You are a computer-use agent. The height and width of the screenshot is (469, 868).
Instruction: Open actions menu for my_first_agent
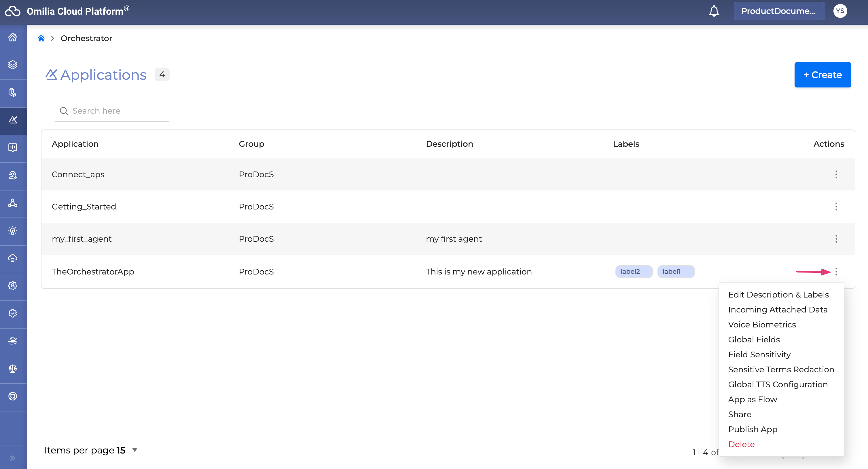pos(836,239)
